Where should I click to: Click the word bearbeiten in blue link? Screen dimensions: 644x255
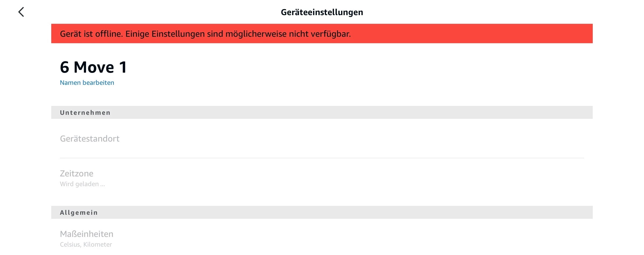coord(98,83)
